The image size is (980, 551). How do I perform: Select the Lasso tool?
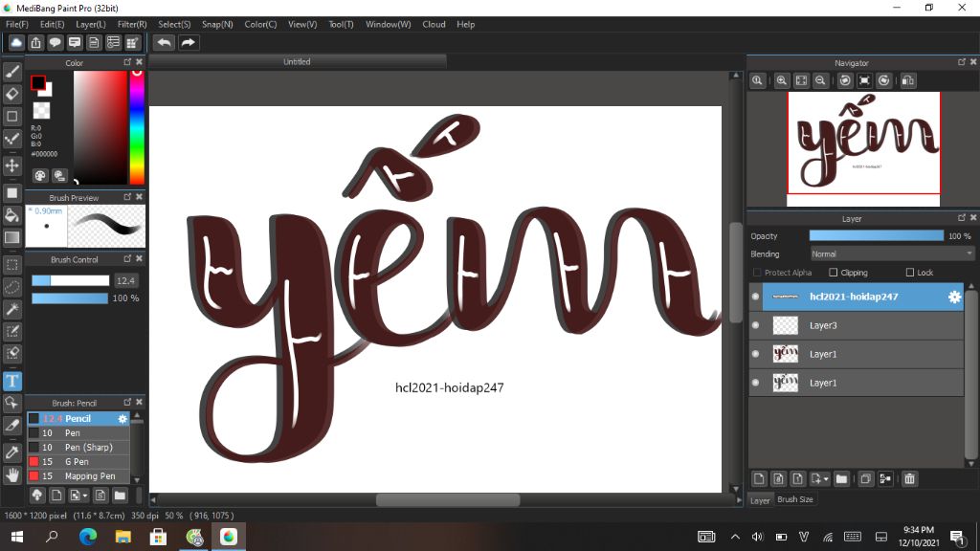(11, 287)
